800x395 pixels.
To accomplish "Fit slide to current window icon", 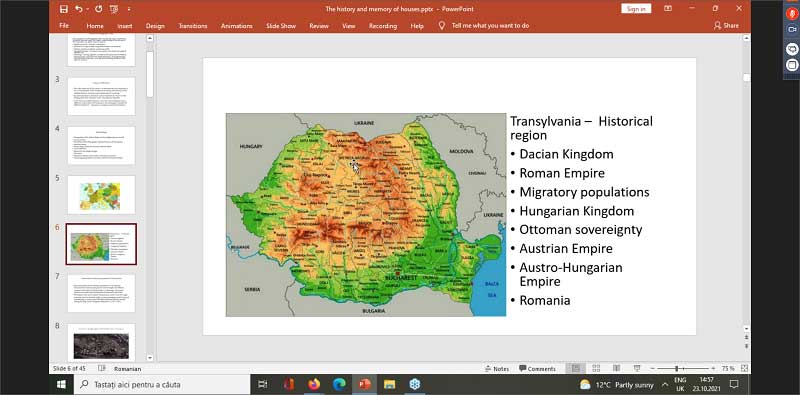I will coord(744,368).
